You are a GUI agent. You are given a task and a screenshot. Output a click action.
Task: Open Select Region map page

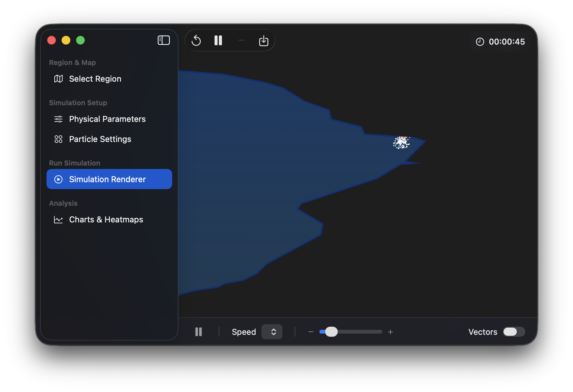[x=95, y=79]
